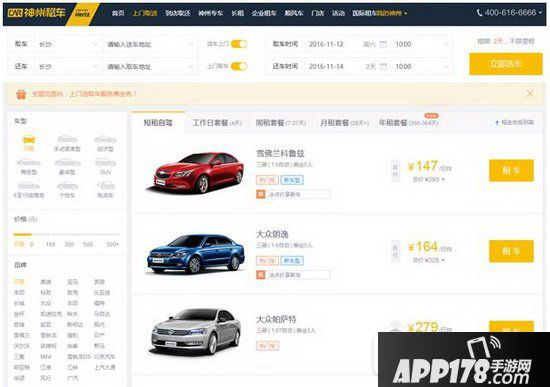Pick the 个性车 car type icon
This screenshot has height=387, width=550.
coord(67,186)
